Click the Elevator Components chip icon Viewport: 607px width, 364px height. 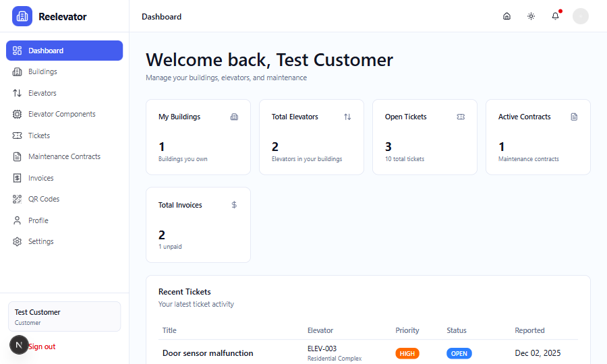(18, 114)
